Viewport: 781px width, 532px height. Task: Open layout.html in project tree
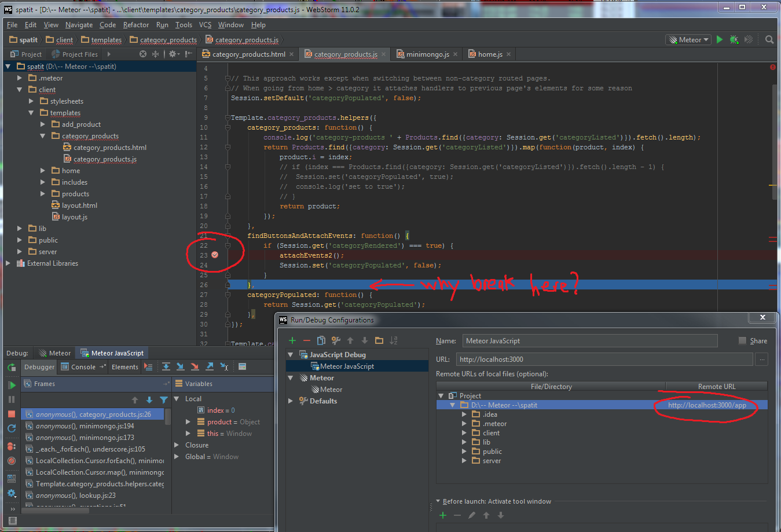click(x=79, y=206)
